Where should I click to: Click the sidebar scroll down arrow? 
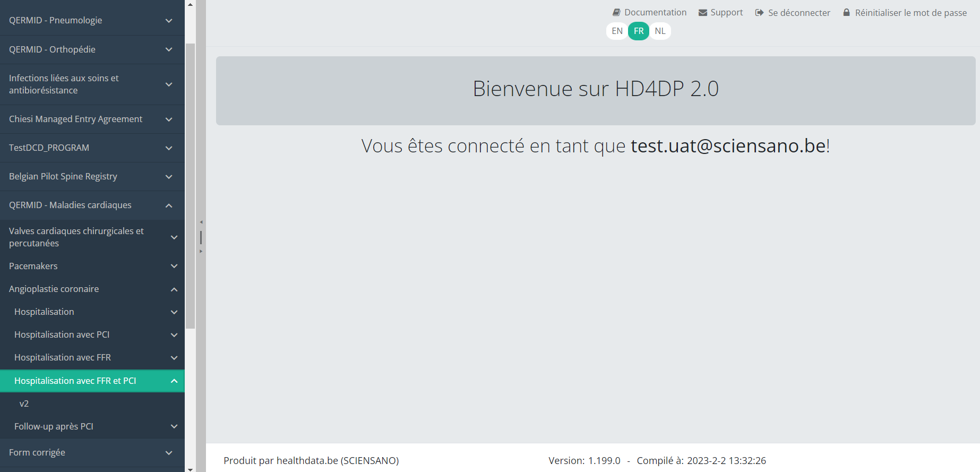[190, 469]
